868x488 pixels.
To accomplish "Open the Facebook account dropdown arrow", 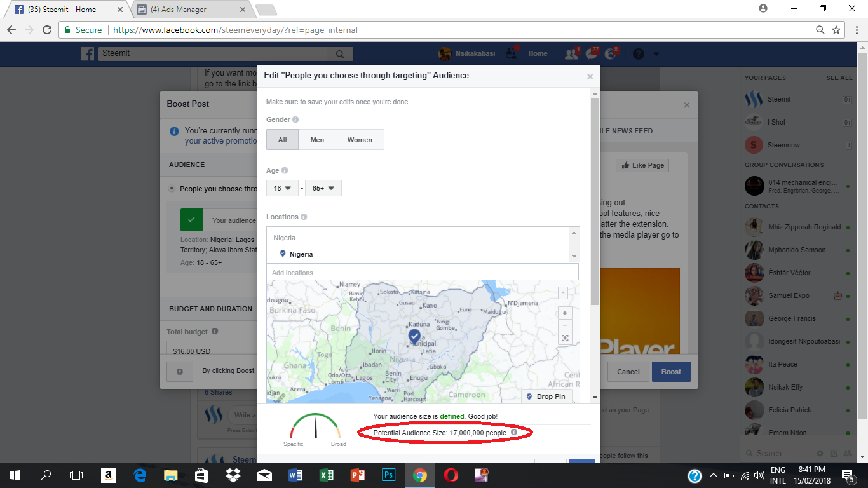I will tap(656, 54).
